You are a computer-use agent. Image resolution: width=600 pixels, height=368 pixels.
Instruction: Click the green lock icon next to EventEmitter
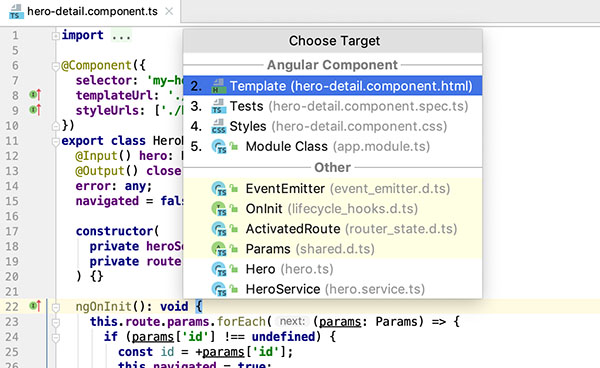(x=234, y=188)
